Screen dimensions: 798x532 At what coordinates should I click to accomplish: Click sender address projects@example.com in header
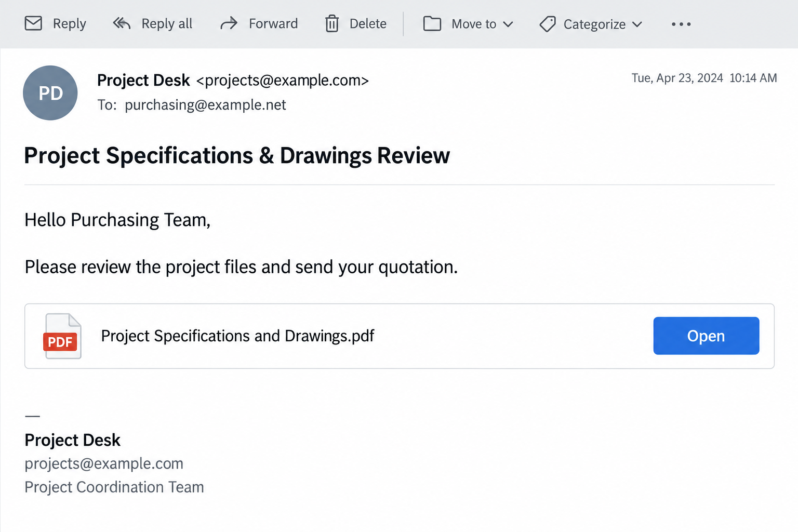(x=283, y=81)
